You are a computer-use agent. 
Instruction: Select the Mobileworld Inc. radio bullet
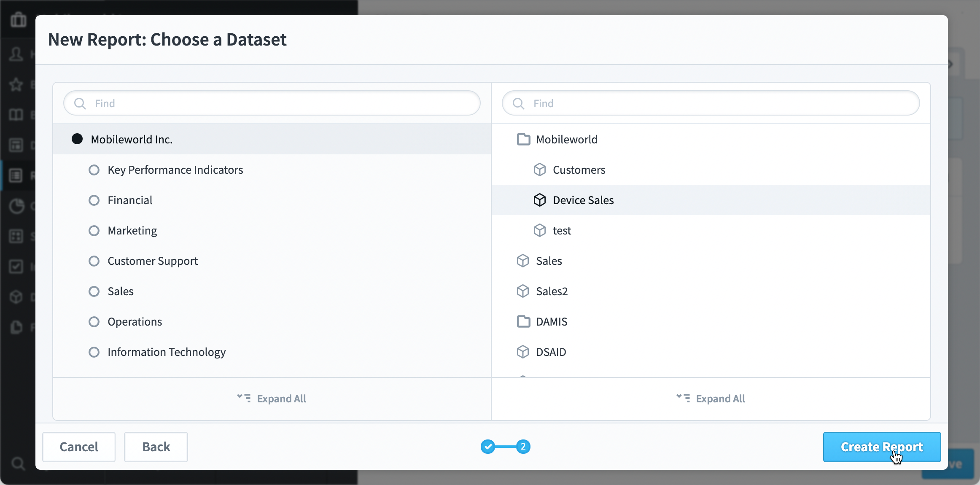click(x=77, y=139)
